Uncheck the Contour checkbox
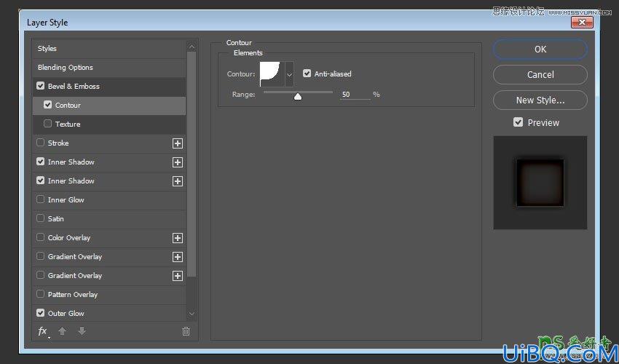 (x=48, y=105)
